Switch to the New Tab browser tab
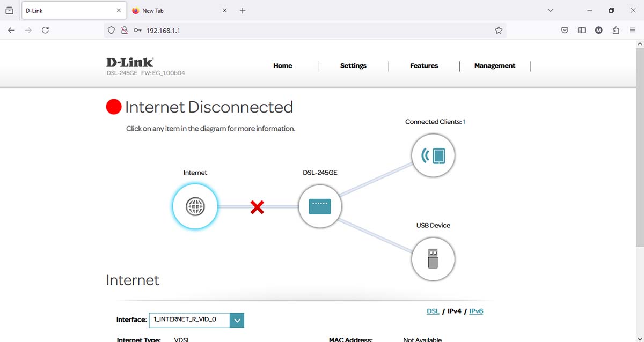 pyautogui.click(x=171, y=11)
